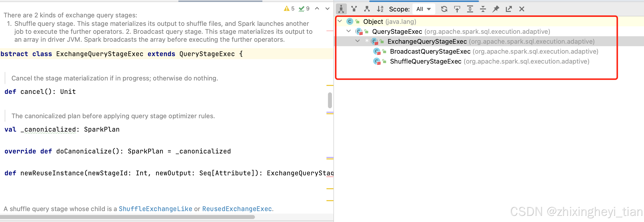Viewport: 644px width, 222px height.
Task: Select ExchangeQueryStageExec in hierarchy tree
Action: coord(491,41)
